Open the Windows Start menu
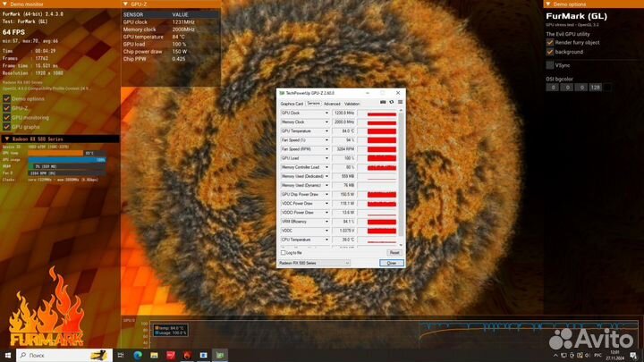The height and width of the screenshot is (362, 644). click(7, 355)
